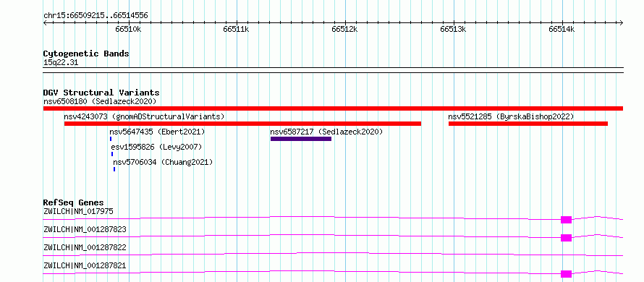Click the 66514k ruler tick label
The height and width of the screenshot is (282, 644).
[562, 30]
